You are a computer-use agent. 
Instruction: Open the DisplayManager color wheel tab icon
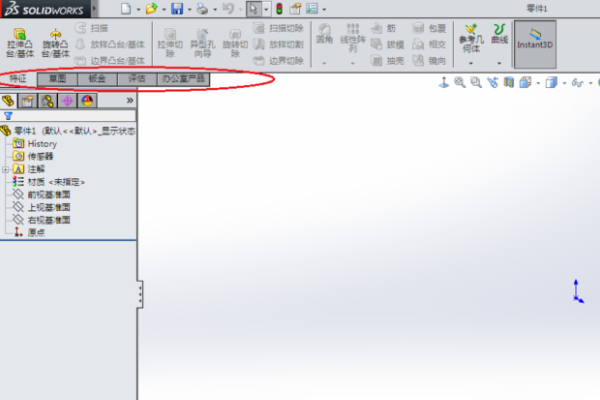point(87,101)
